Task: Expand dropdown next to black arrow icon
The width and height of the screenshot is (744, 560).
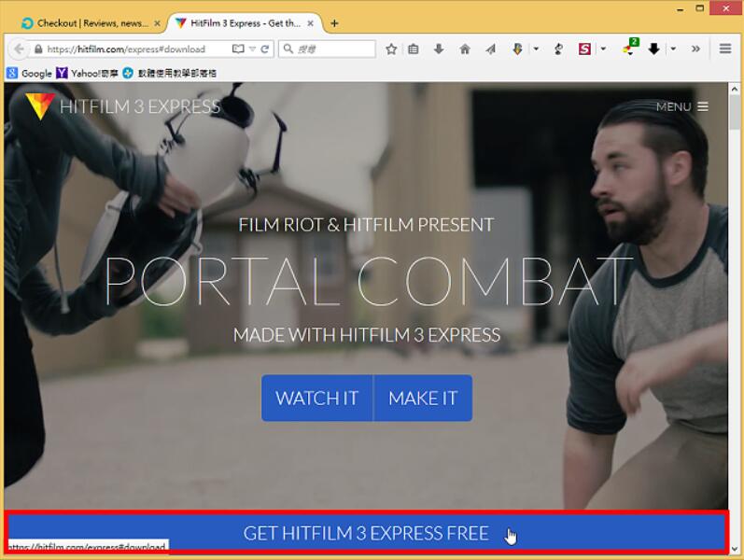Action: click(673, 49)
